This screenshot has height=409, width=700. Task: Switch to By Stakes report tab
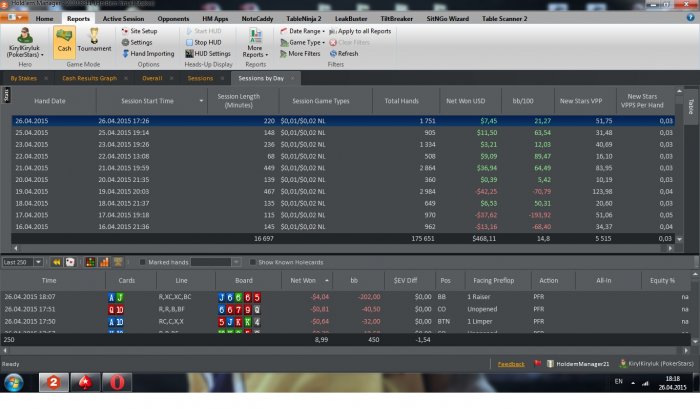24,78
